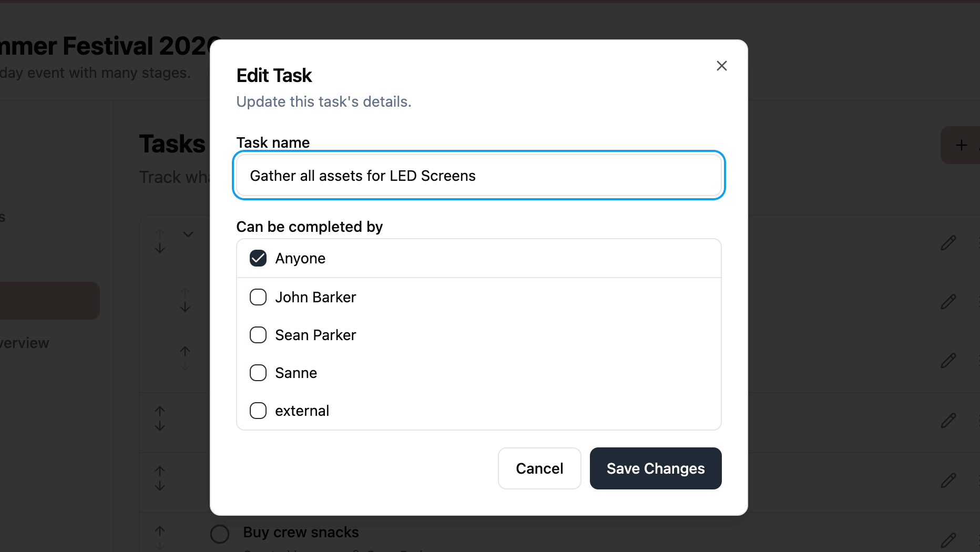980x552 pixels.
Task: Click inside the Task name input field
Action: tap(478, 176)
